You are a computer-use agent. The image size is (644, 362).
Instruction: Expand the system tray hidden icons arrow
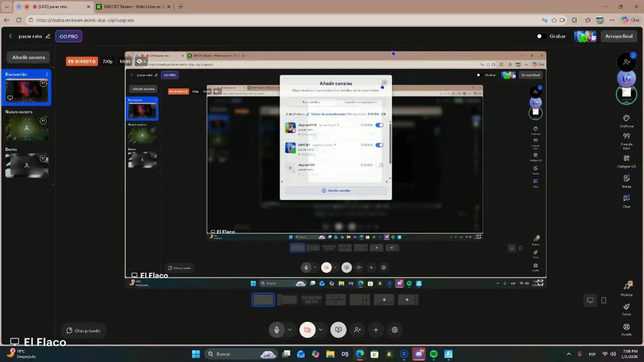(x=569, y=354)
